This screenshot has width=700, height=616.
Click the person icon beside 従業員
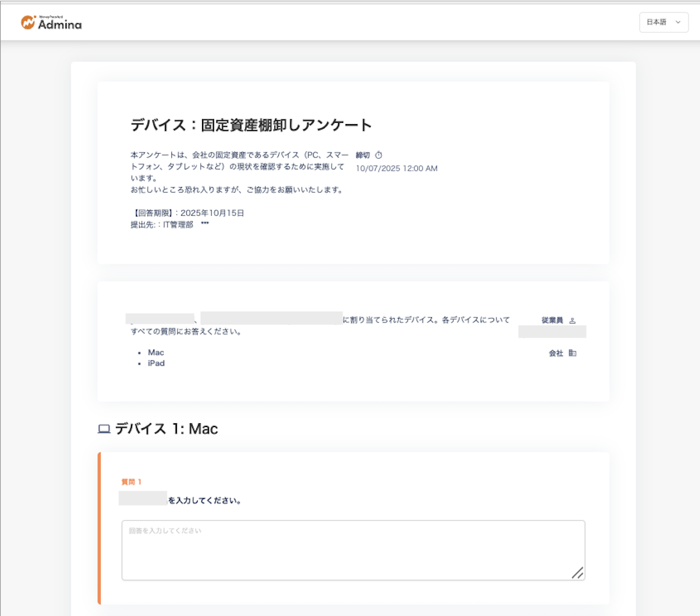coord(572,321)
